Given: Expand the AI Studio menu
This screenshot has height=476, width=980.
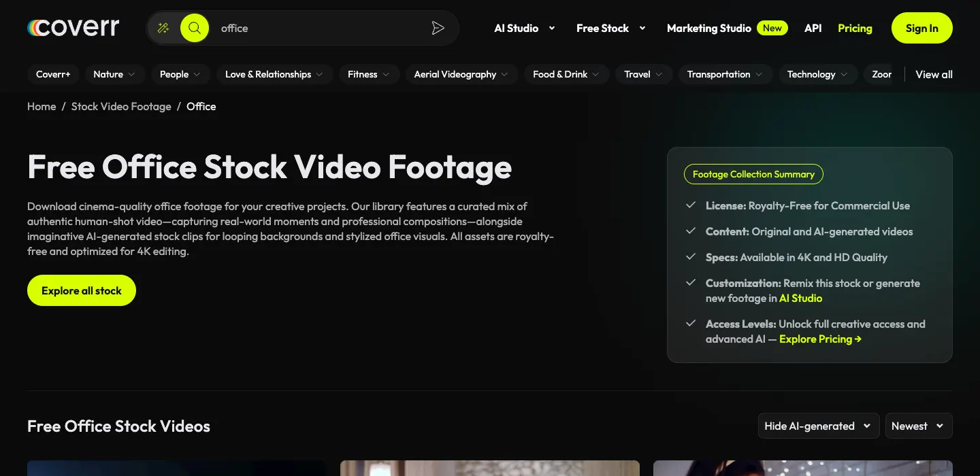Looking at the screenshot, I should [x=525, y=28].
